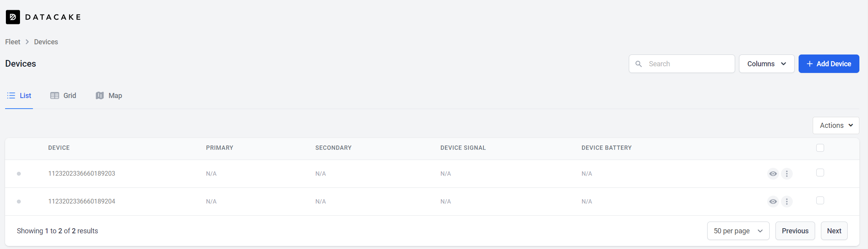
Task: Open the 50 per page selector
Action: tap(738, 231)
